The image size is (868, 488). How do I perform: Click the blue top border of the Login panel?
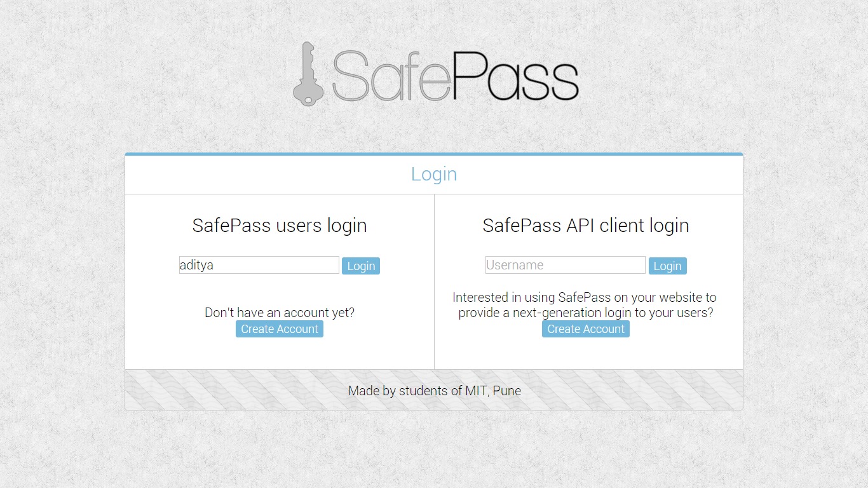pos(434,154)
